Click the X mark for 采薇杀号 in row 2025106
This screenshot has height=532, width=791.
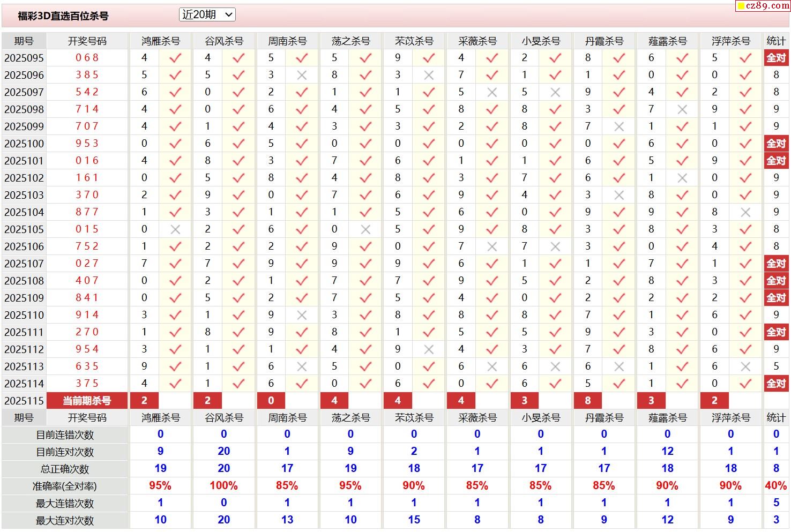pos(492,246)
